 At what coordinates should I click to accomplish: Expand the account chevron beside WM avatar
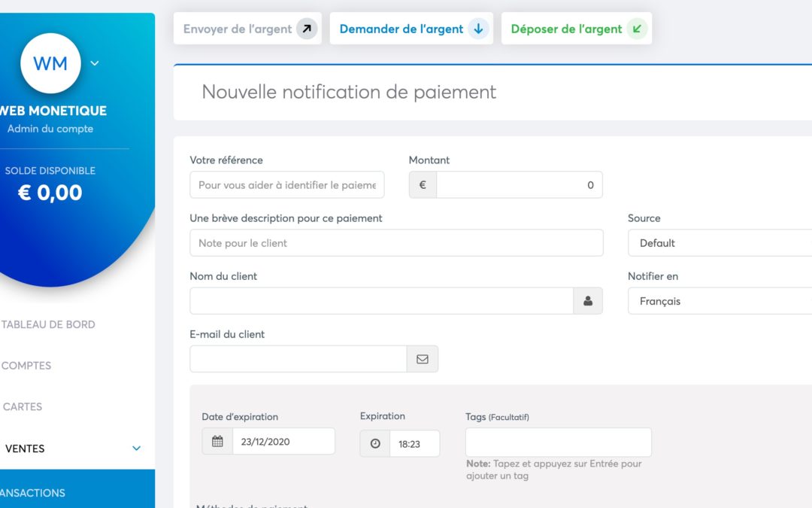tap(95, 63)
